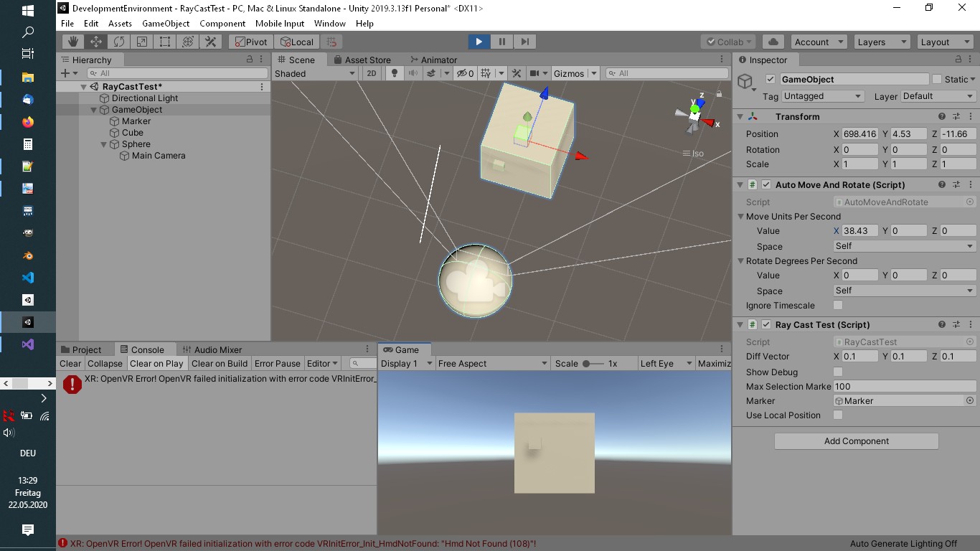Mute audio via the speaker icon in taskbar
This screenshot has width=980, height=551.
coord(9,433)
